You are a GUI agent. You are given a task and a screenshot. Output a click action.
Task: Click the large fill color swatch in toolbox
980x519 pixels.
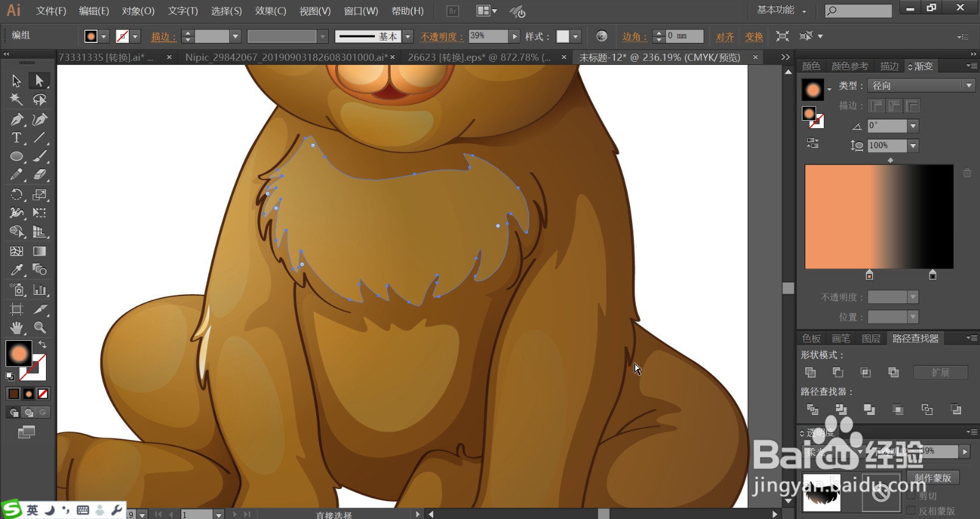point(18,354)
